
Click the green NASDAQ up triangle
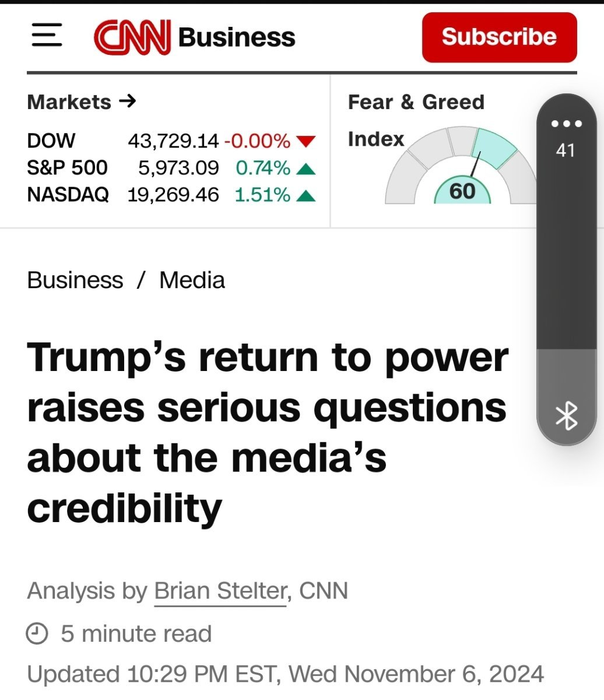306,196
